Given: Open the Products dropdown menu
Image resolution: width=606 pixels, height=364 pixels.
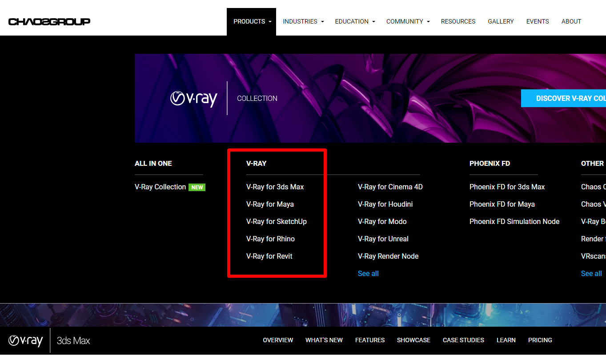Looking at the screenshot, I should point(252,21).
